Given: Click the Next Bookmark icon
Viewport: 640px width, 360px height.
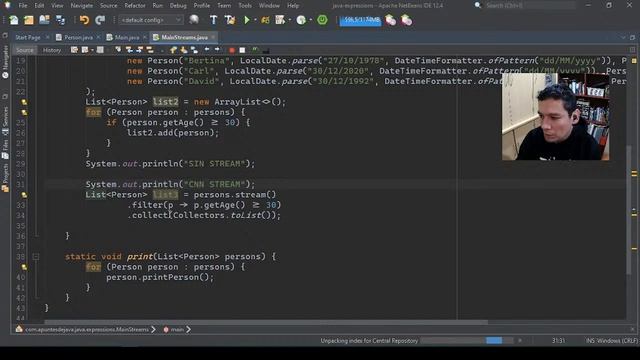Looking at the screenshot, I should coord(184,50).
